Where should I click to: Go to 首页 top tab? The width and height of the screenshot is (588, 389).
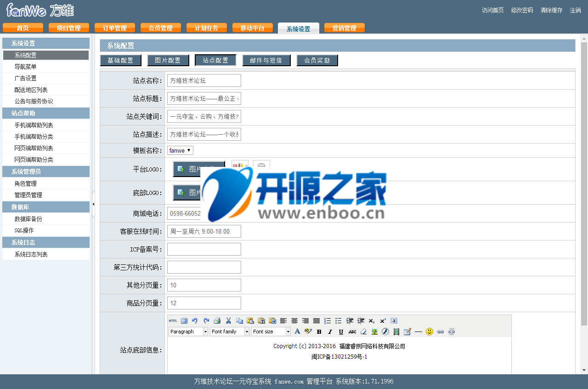point(23,28)
